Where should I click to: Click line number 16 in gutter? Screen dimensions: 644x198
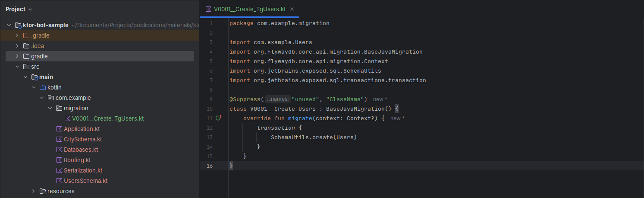click(210, 166)
